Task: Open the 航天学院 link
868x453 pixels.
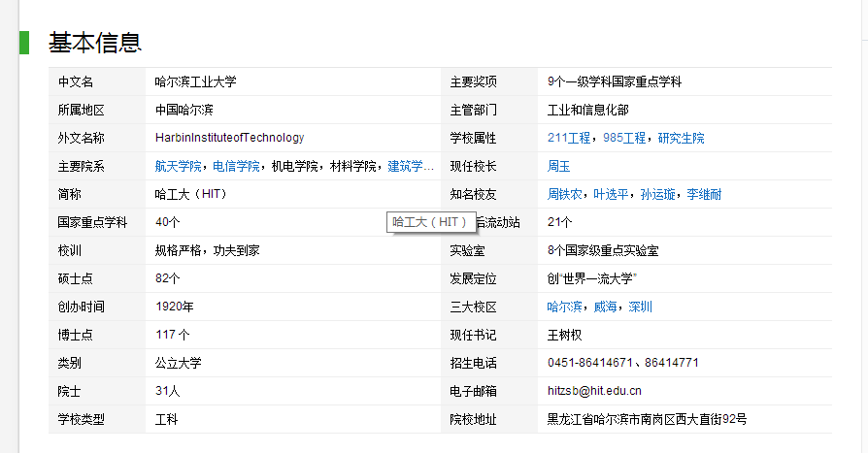Action: 178,166
